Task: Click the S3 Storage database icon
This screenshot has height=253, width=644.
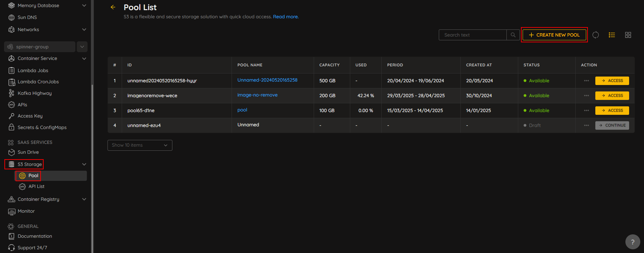Action: click(x=11, y=164)
